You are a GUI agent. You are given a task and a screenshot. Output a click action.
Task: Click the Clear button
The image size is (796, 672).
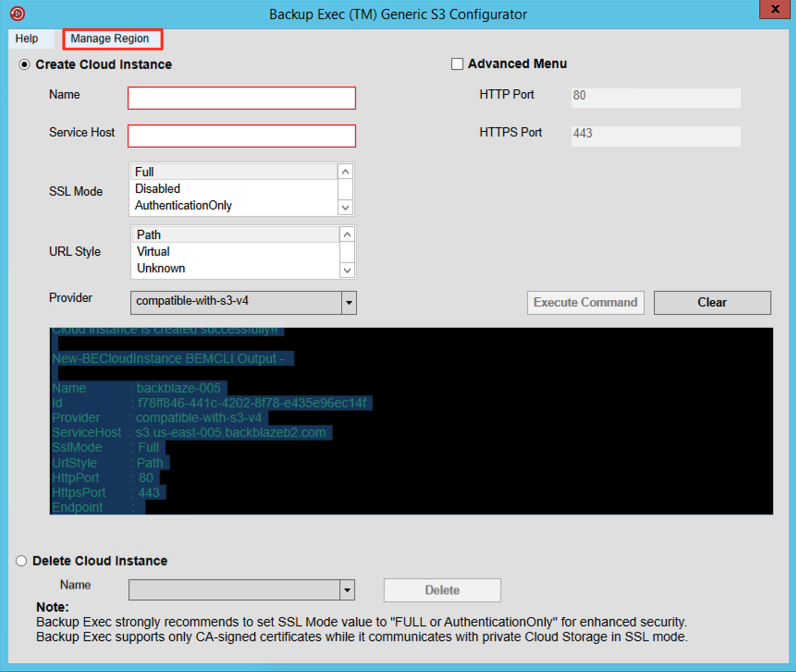coord(712,303)
